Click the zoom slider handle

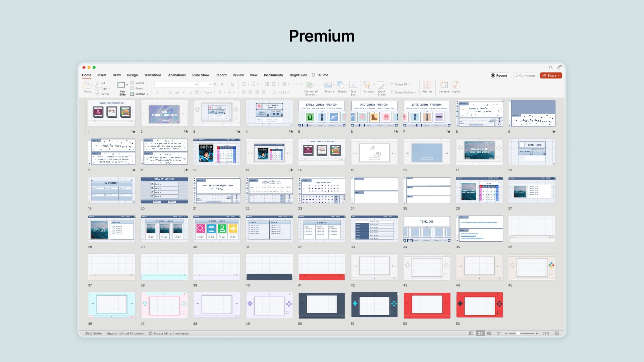click(x=518, y=334)
